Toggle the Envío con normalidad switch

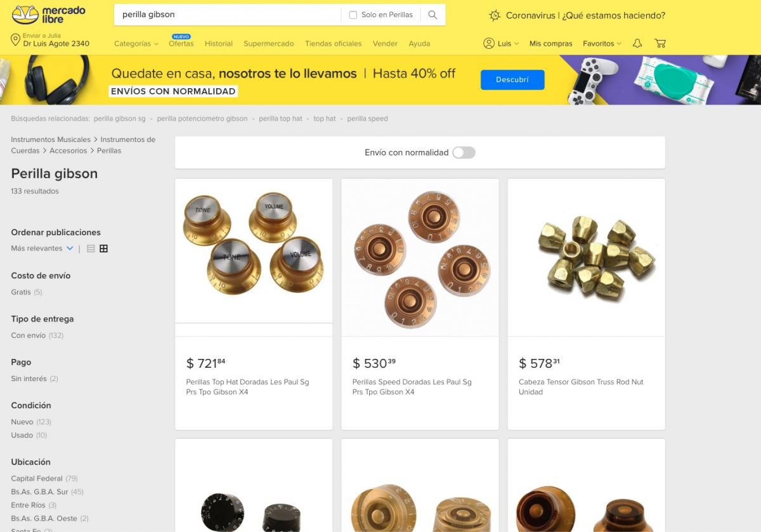tap(464, 153)
